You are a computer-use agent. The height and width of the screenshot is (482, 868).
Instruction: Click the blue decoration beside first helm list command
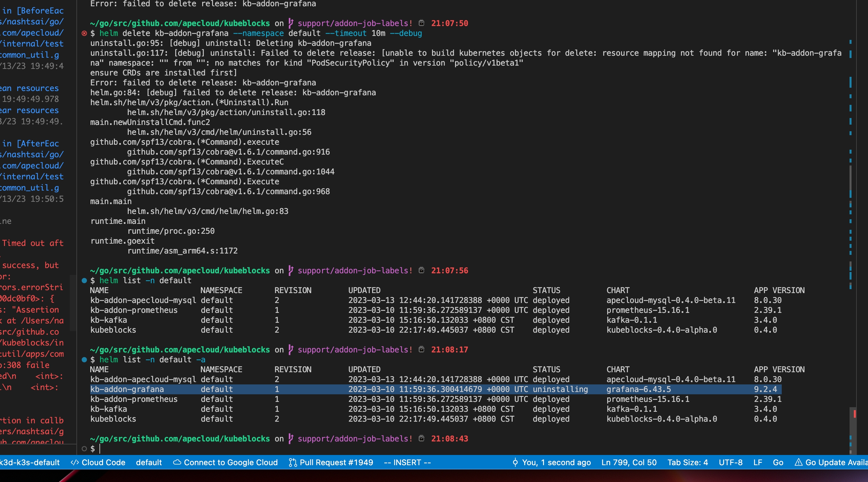click(x=84, y=281)
